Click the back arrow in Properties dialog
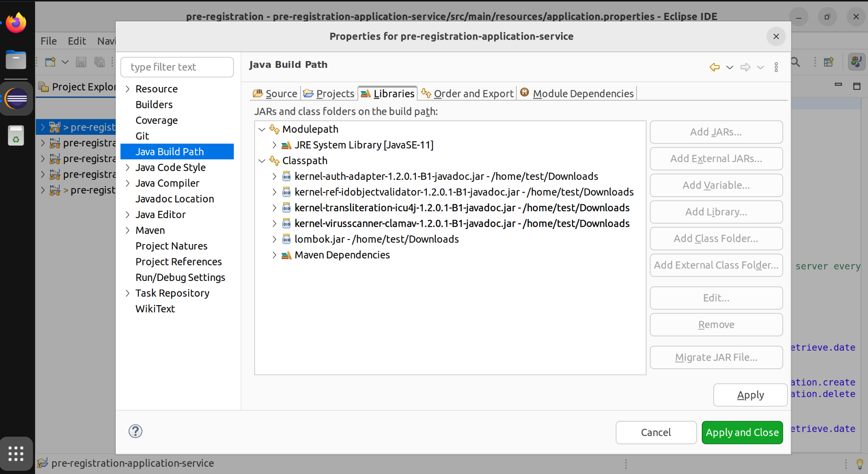Screen dimensions: 868x474 coord(715,67)
